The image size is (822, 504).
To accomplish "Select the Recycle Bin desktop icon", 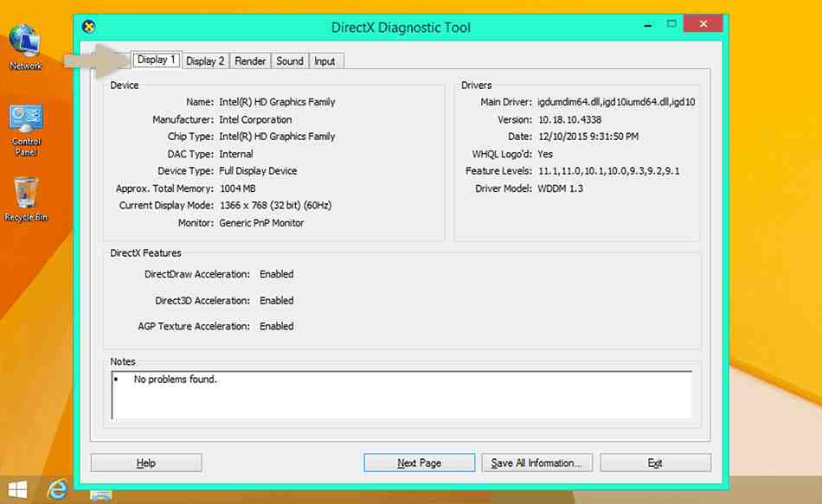I will pos(26,197).
